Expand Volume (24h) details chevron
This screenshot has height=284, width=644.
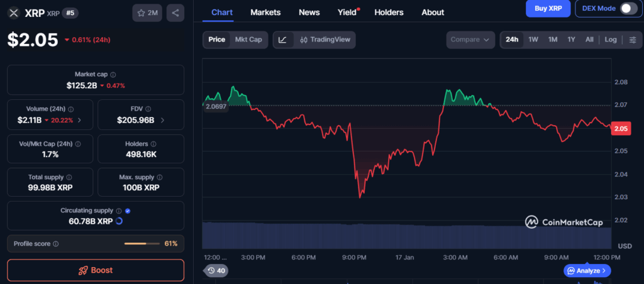coord(79,120)
